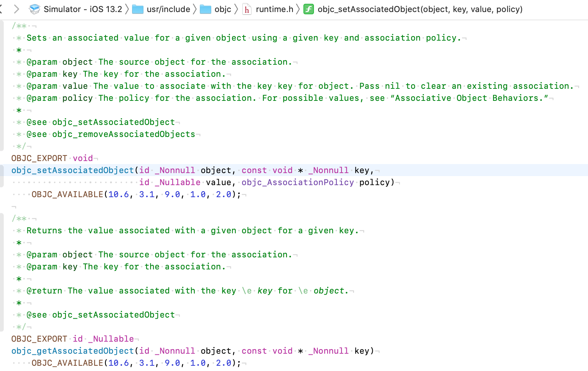Click the objc folder icon
This screenshot has width=588, height=371.
(206, 9)
